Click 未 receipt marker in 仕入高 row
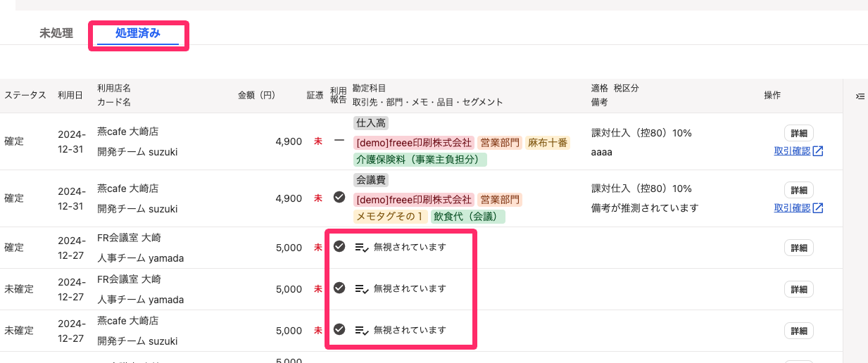Image resolution: width=868 pixels, height=363 pixels. [x=317, y=141]
